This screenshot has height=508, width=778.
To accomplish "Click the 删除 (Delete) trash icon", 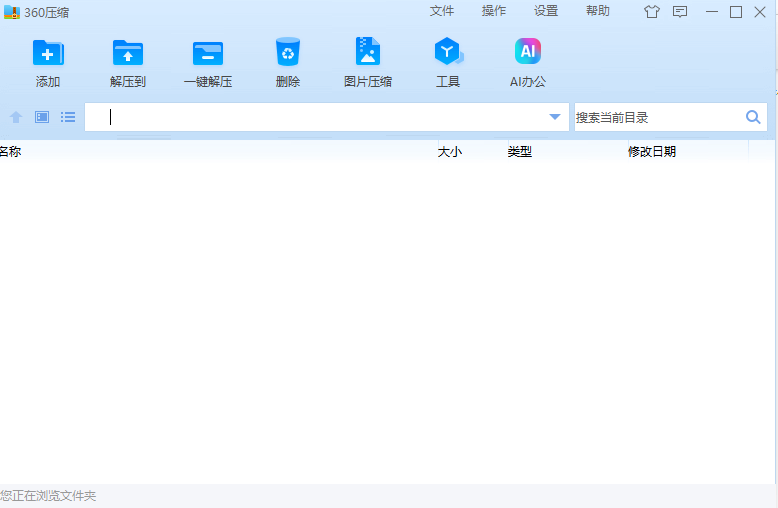I will click(288, 52).
